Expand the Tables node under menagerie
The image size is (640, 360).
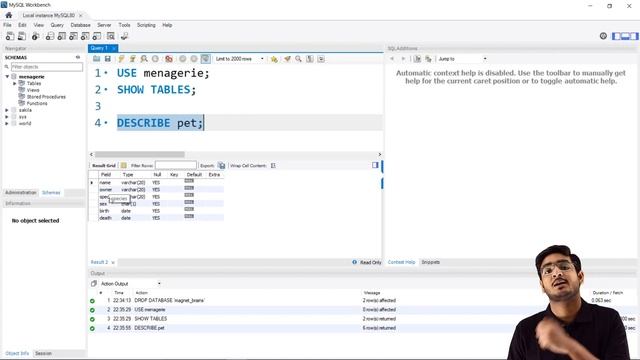click(15, 83)
